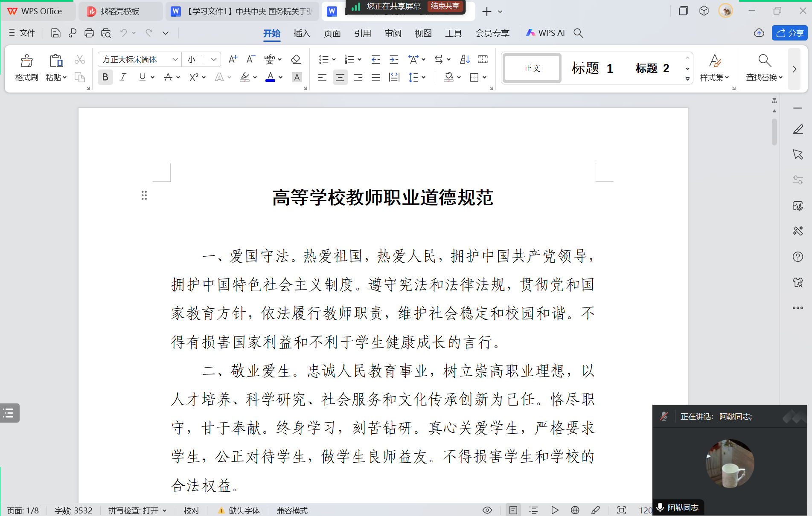Toggle italic formatting

(x=123, y=77)
